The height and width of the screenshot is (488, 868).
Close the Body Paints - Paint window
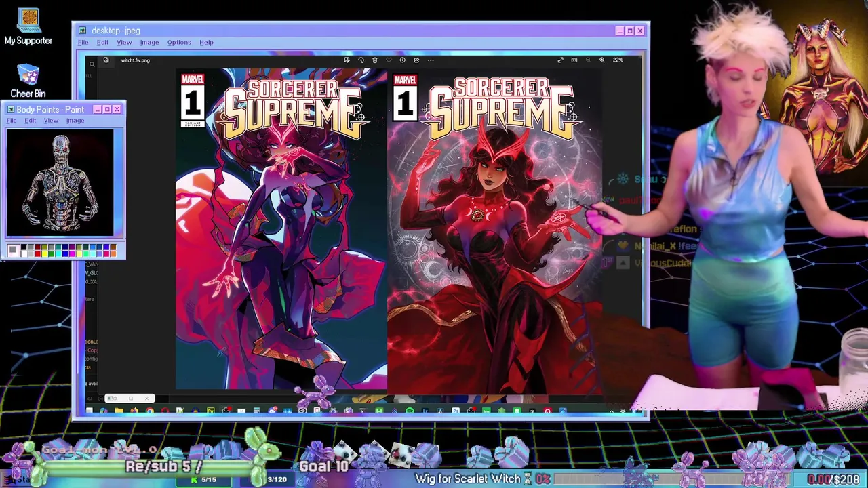pos(117,109)
